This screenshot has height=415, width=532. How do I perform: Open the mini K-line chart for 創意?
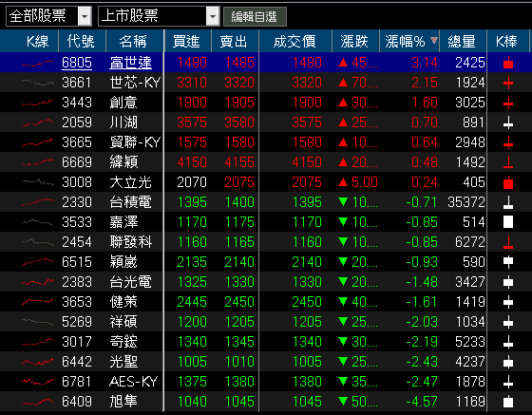(37, 103)
